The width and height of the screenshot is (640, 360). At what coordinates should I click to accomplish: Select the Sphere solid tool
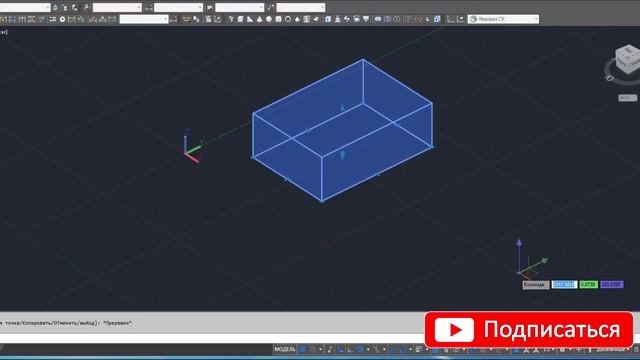pyautogui.click(x=269, y=19)
